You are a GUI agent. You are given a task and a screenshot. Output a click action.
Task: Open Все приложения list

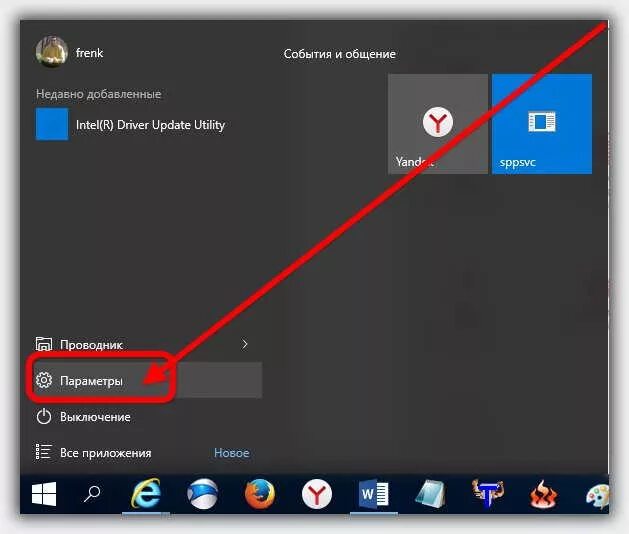[x=106, y=453]
